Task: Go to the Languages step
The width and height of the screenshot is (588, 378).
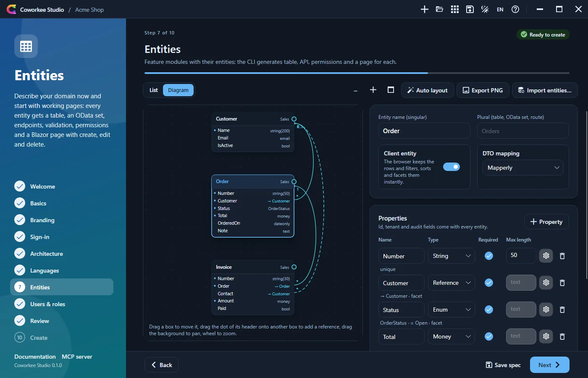Action: (62, 270)
